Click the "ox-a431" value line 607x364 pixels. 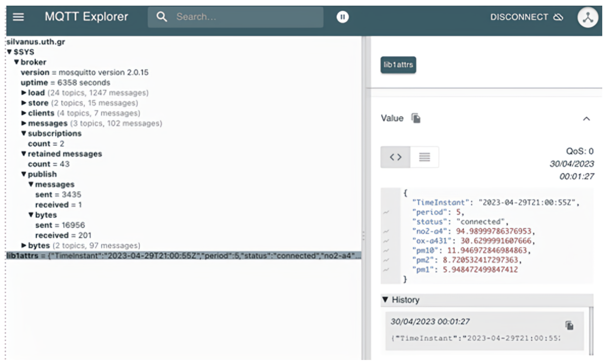click(x=473, y=241)
